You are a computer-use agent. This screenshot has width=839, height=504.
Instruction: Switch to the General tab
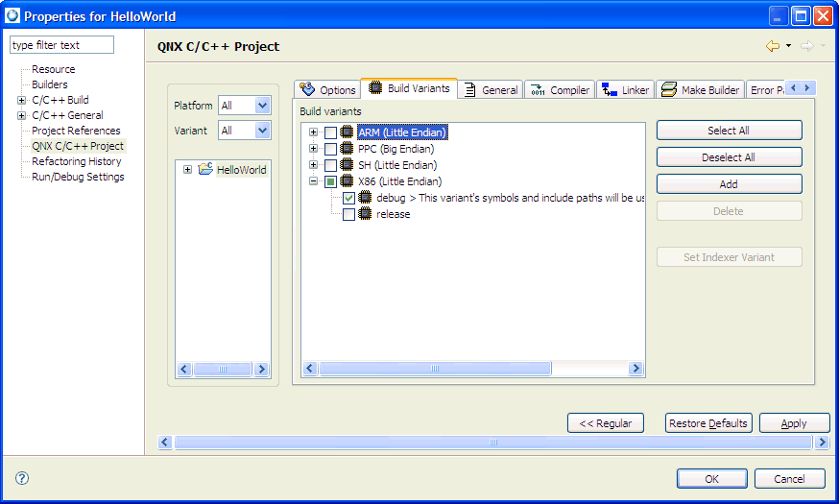point(491,89)
